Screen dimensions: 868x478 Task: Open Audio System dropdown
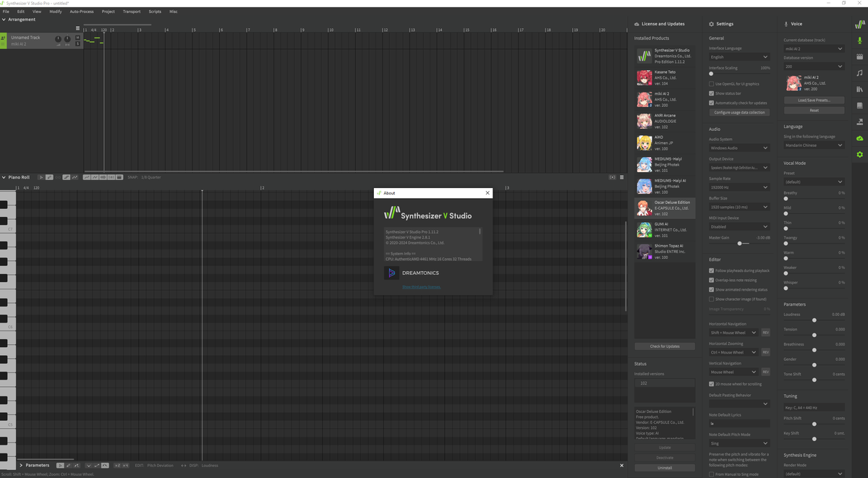[x=739, y=148]
